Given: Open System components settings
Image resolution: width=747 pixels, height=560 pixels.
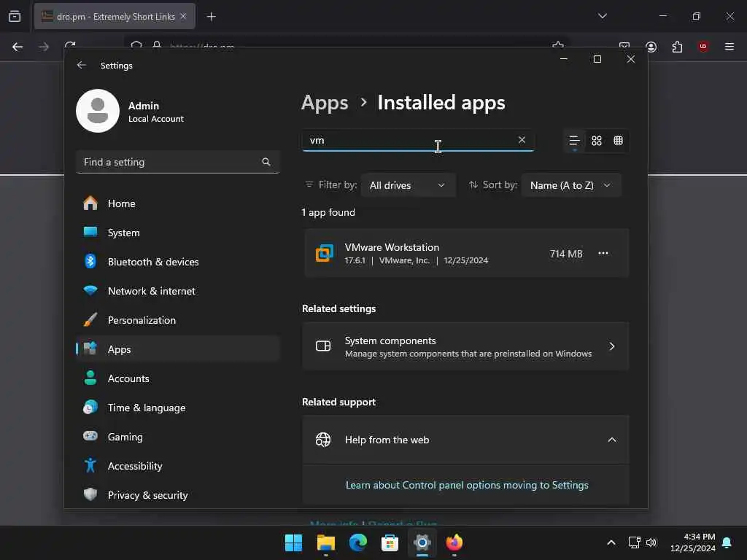Looking at the screenshot, I should [x=465, y=346].
